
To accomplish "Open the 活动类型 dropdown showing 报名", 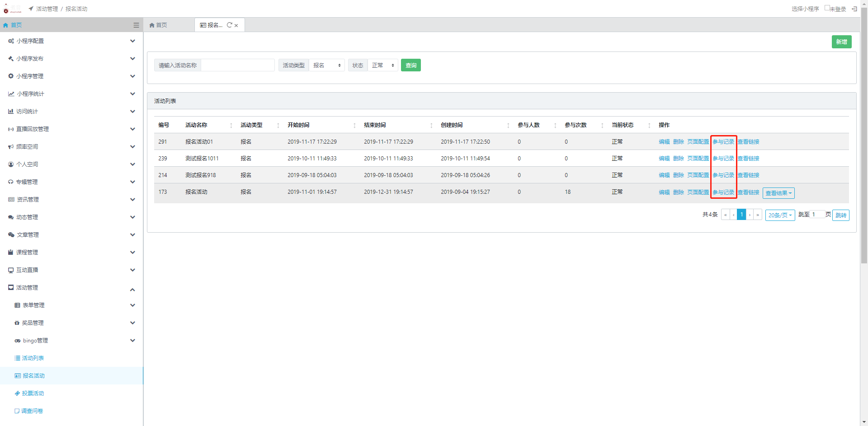I will click(x=326, y=66).
